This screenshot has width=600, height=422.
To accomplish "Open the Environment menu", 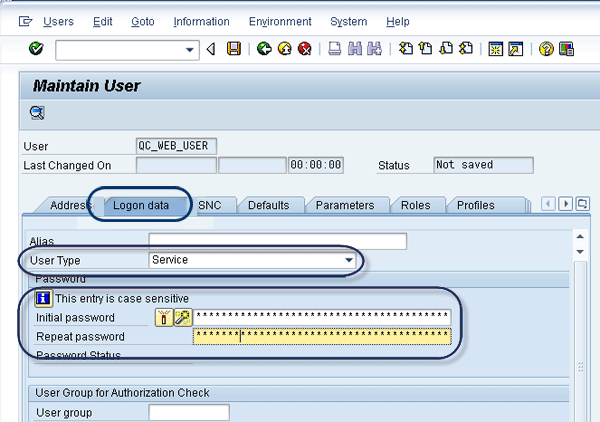I will (x=279, y=21).
